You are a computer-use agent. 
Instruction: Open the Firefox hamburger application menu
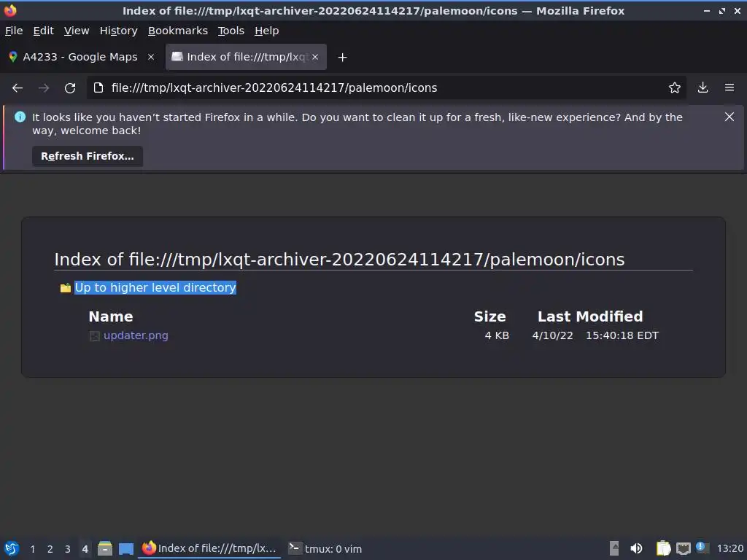coord(729,87)
